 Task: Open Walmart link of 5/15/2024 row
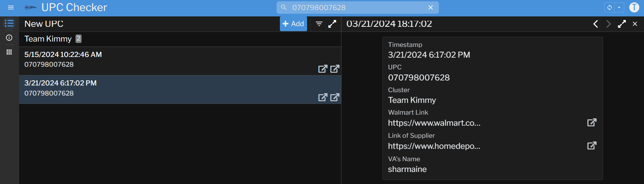point(323,69)
